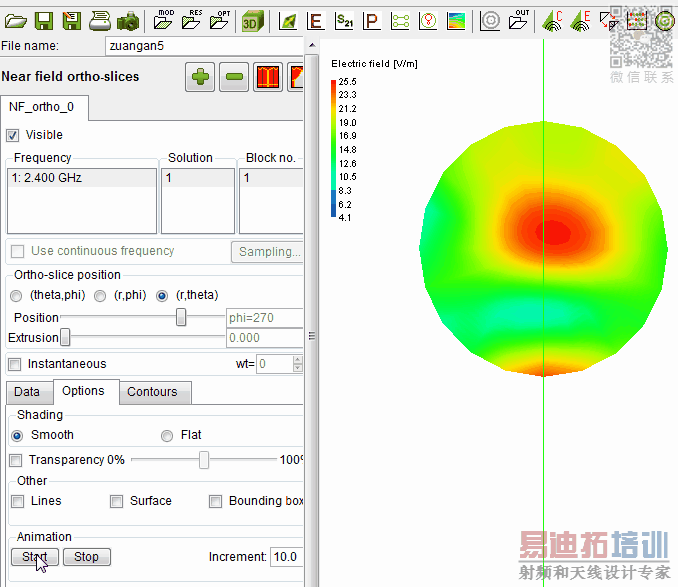Add a new ortho-slice with plus icon

tap(200, 77)
